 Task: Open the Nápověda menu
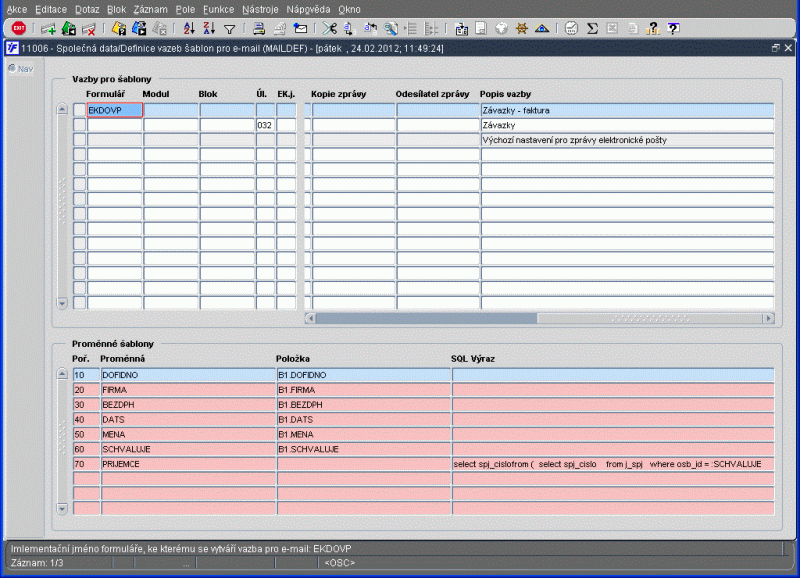point(308,9)
